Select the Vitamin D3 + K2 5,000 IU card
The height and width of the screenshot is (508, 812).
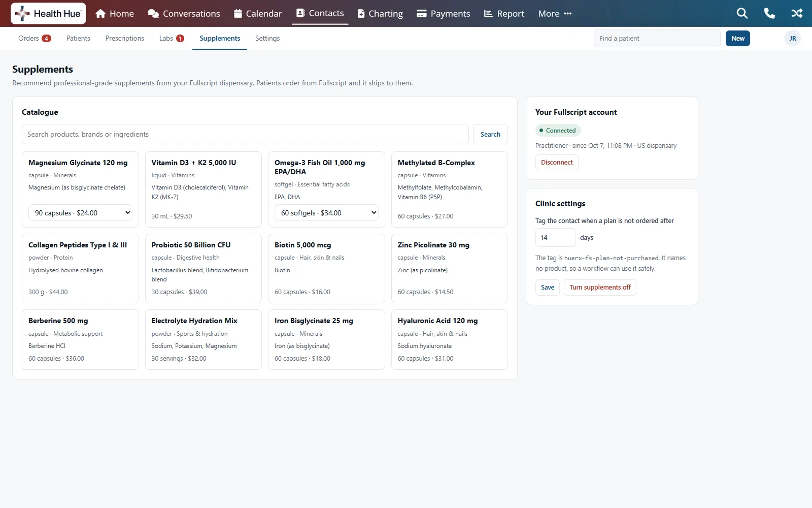pos(204,189)
